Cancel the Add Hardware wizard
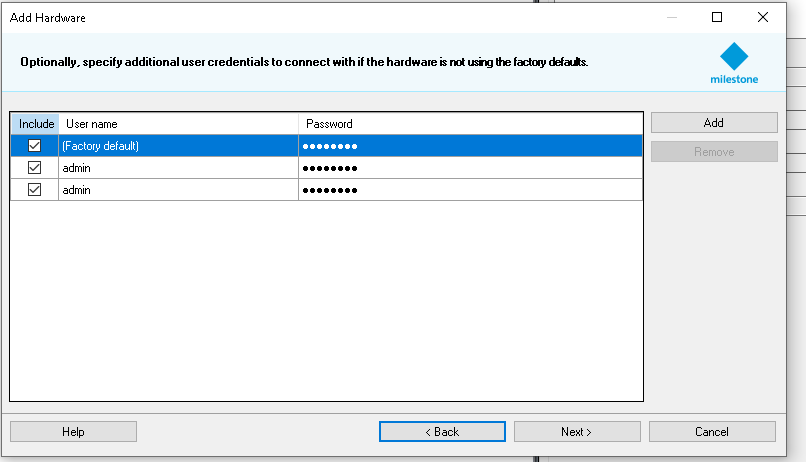806x462 pixels. [x=712, y=432]
